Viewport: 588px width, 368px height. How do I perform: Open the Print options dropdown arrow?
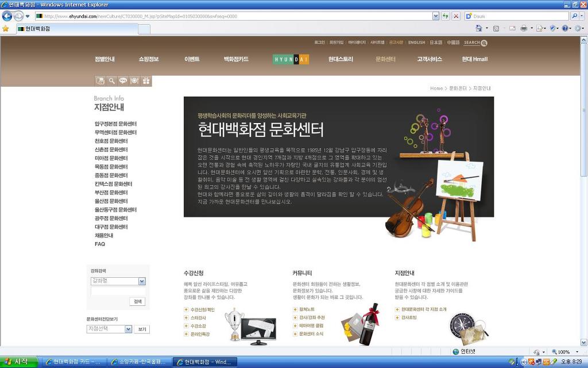pos(531,29)
